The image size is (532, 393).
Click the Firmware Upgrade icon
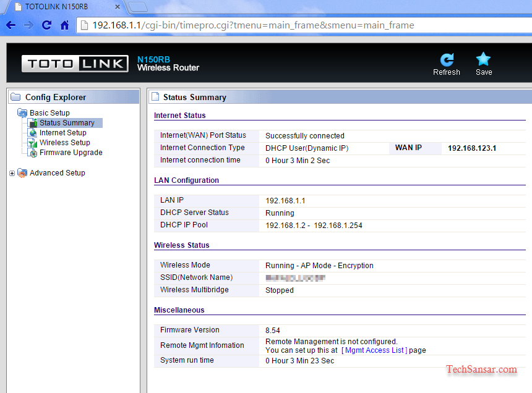click(x=33, y=153)
